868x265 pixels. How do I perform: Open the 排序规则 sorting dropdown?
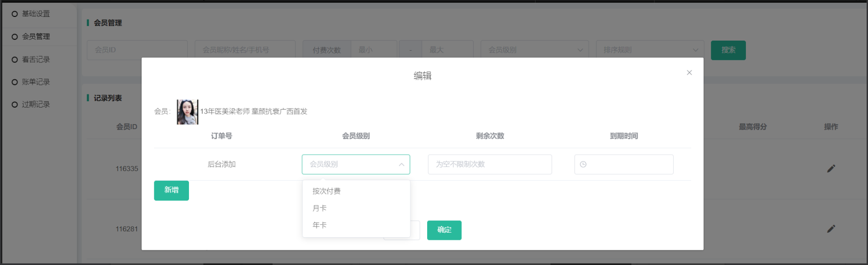649,50
